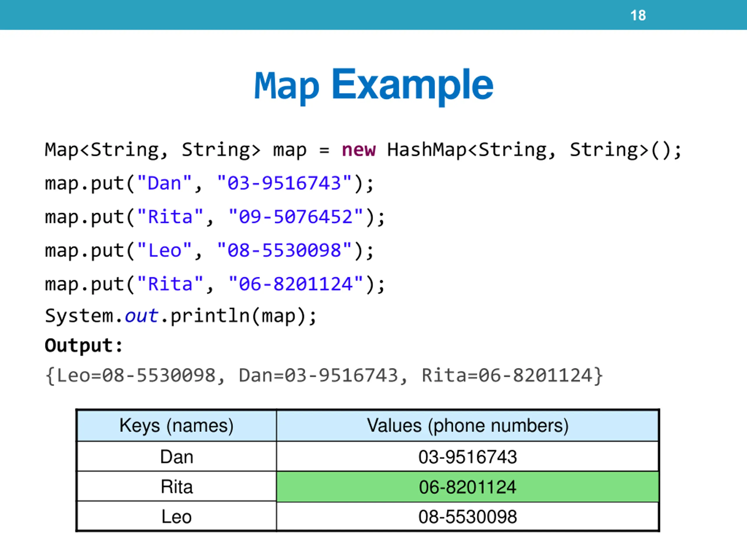The image size is (747, 560).
Task: Select the "Leo" string in code
Action: tap(165, 250)
